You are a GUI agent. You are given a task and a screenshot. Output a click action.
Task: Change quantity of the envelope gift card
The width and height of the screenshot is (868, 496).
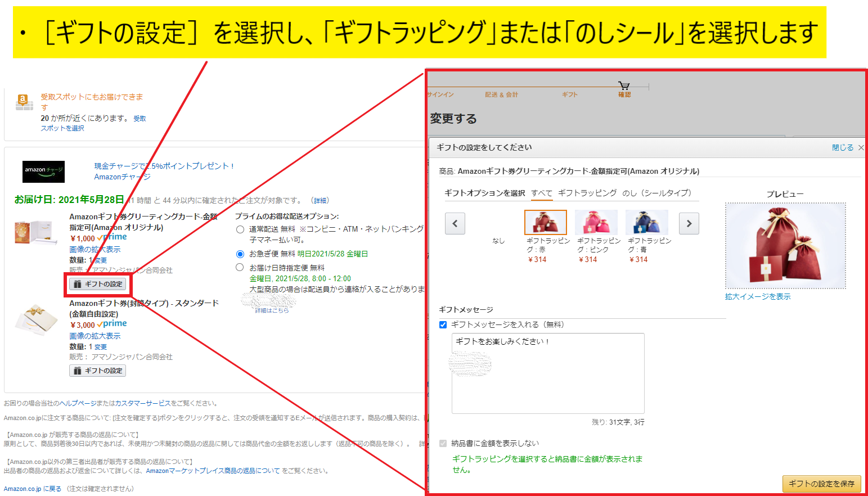(101, 347)
